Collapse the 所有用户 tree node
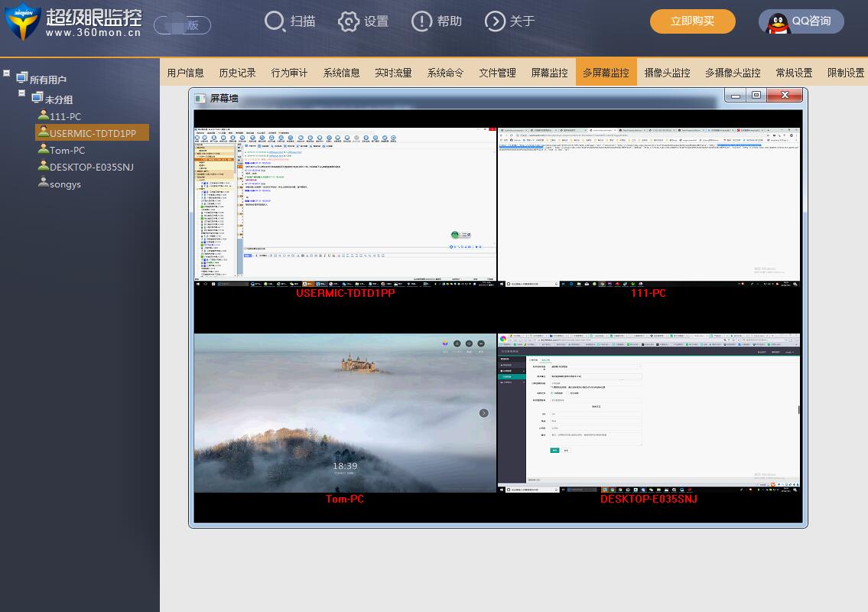This screenshot has height=612, width=868. (7, 74)
